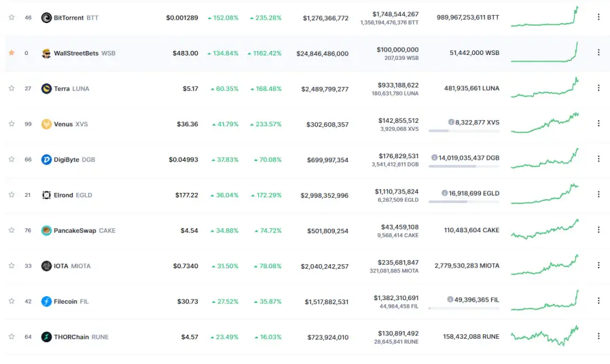Image resolution: width=610 pixels, height=364 pixels.
Task: Click WallStreetBets volume $100,000,000
Action: tap(397, 50)
